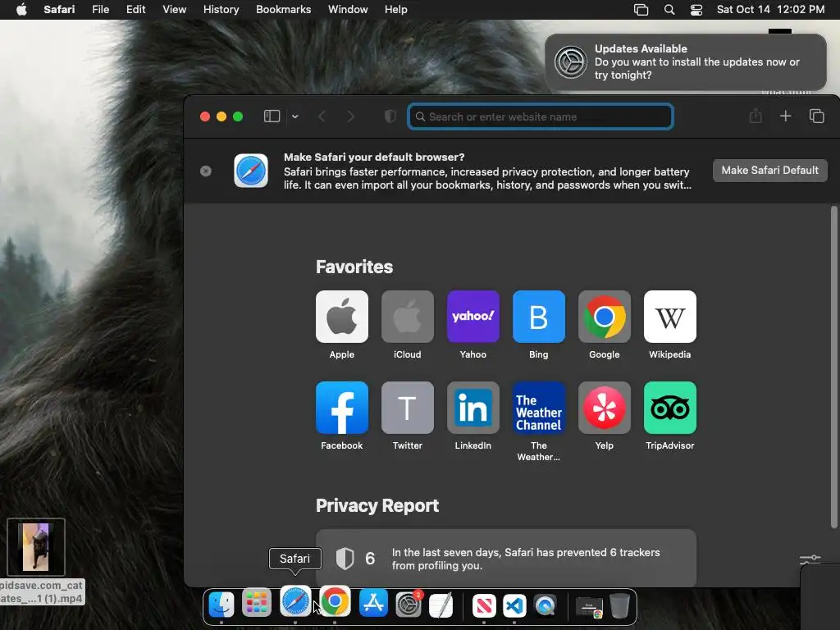The width and height of the screenshot is (840, 630).
Task: Open the Yelp favorite tile
Action: coord(605,408)
